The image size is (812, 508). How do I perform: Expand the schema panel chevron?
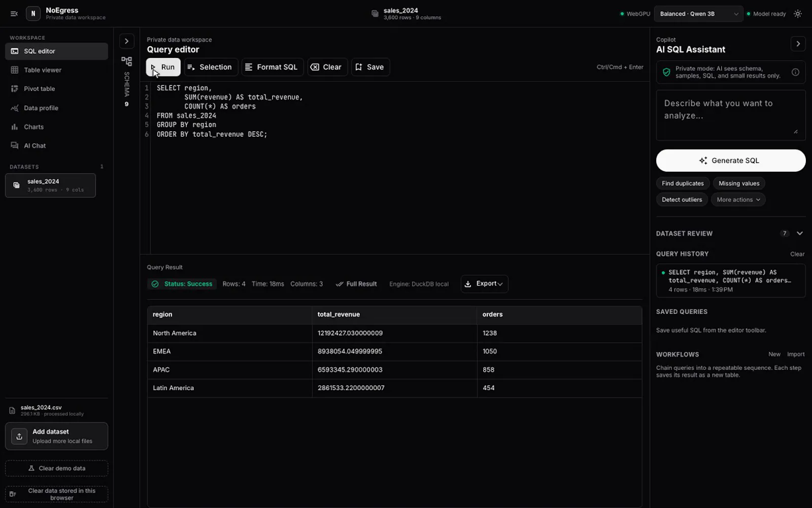(127, 41)
